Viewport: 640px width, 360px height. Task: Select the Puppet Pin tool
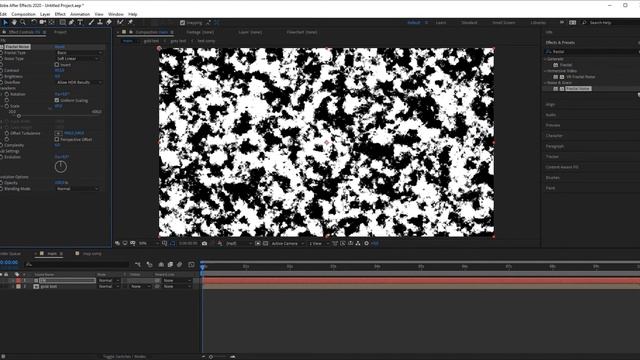tap(130, 22)
